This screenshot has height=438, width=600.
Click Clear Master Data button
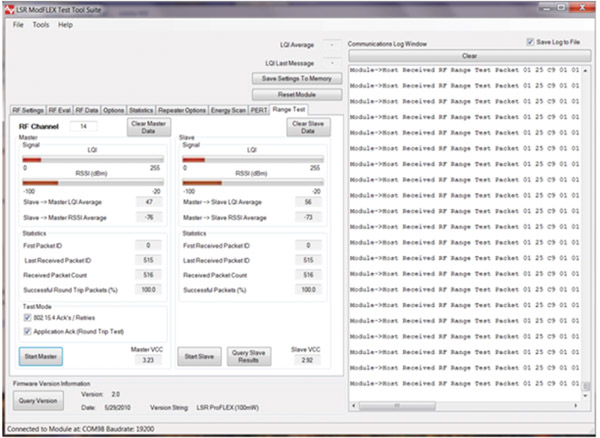click(x=148, y=127)
